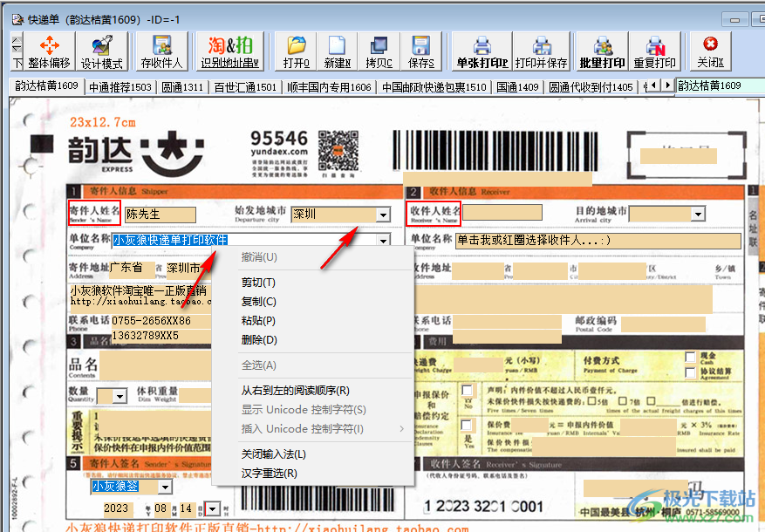This screenshot has height=532, width=765.
Task: Create new waybill with 新建
Action: [x=337, y=51]
